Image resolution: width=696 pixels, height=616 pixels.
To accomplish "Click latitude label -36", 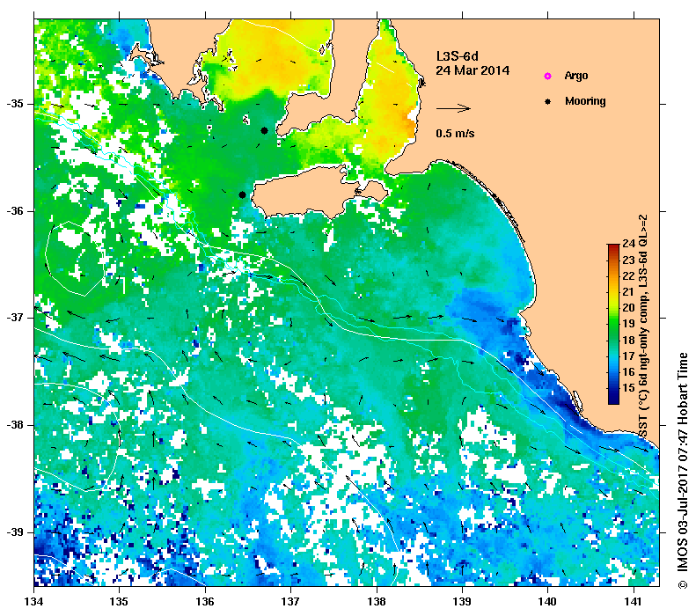I will tap(15, 211).
